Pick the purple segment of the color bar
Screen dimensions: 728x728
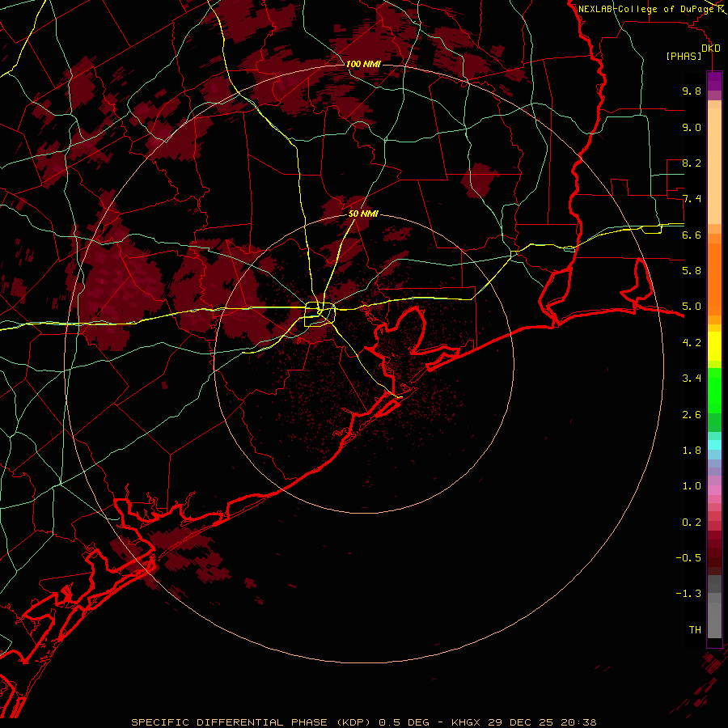click(714, 81)
